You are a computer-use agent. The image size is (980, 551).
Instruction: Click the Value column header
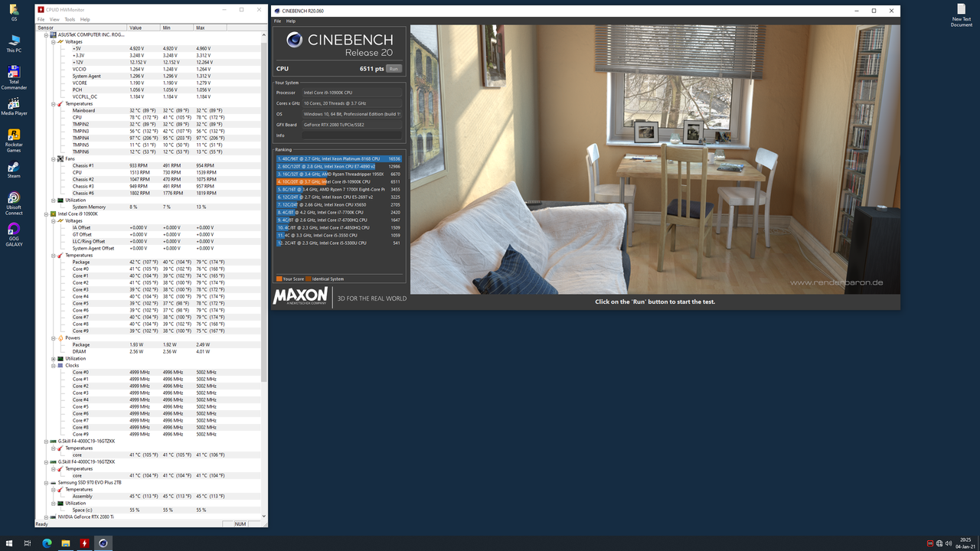[x=145, y=28]
